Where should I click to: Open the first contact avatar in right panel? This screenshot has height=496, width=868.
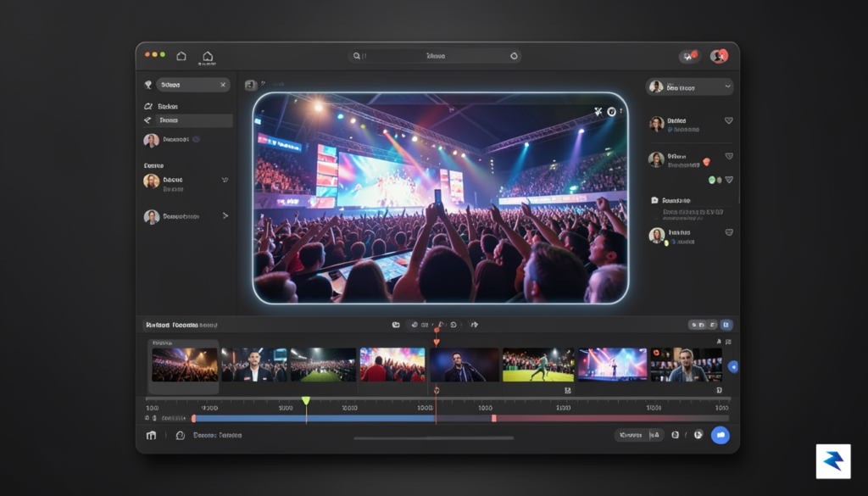click(657, 124)
